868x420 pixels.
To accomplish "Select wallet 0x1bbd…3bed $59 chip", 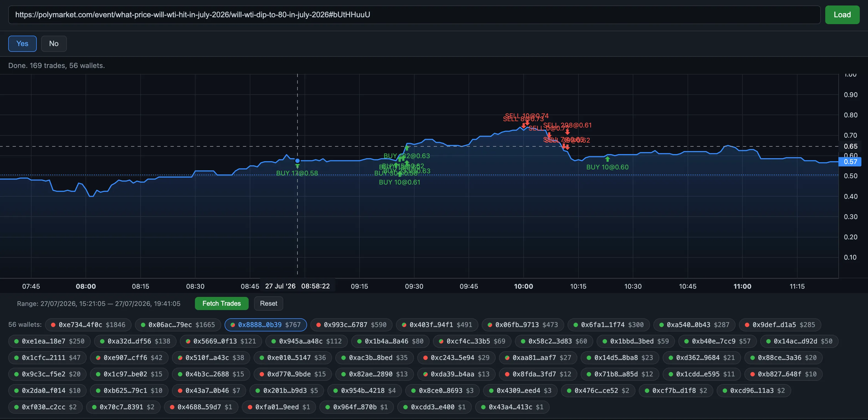I will pos(636,341).
